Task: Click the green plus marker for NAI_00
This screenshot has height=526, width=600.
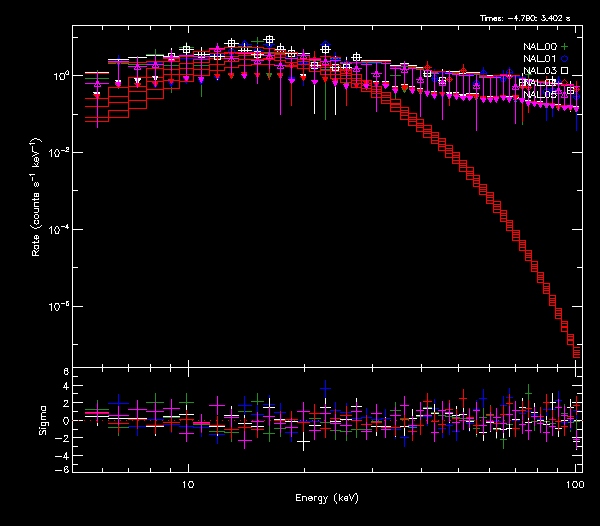Action: pos(564,47)
